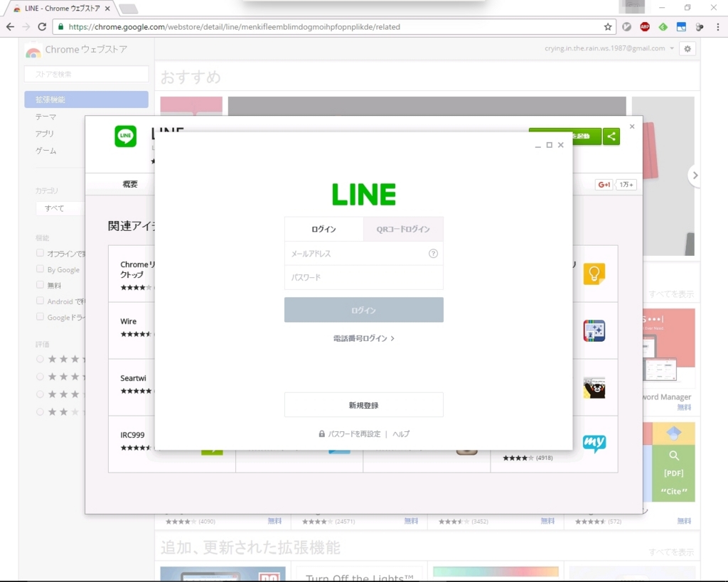This screenshot has height=582, width=728.
Task: Click the G+1 button
Action: click(604, 185)
